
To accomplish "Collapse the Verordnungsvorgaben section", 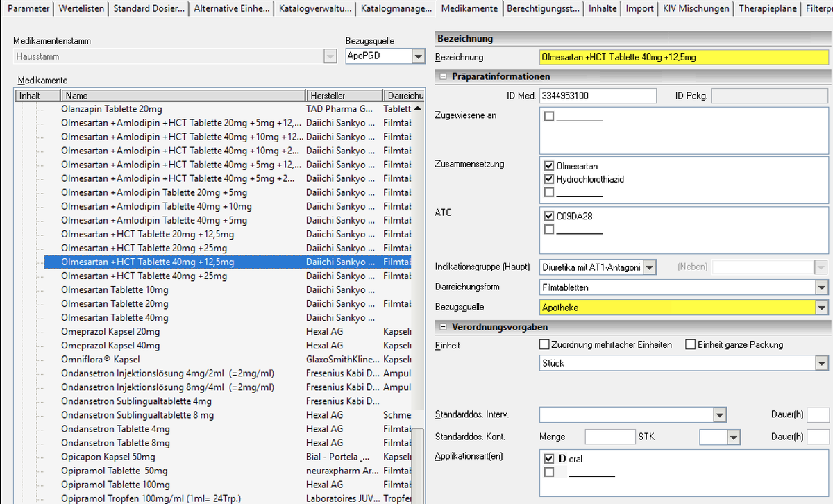I will coord(442,327).
